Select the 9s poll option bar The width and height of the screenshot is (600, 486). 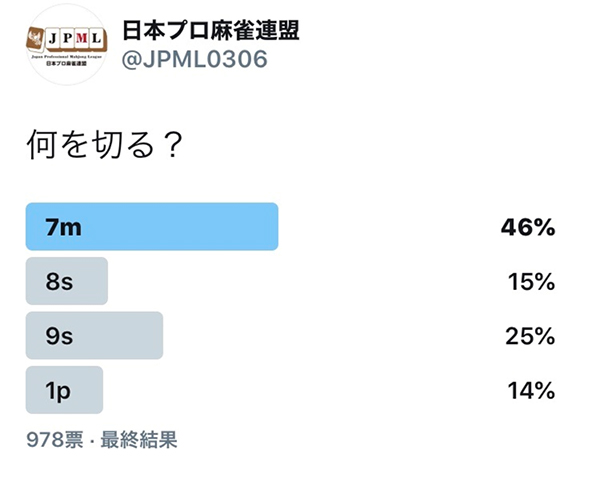click(94, 336)
